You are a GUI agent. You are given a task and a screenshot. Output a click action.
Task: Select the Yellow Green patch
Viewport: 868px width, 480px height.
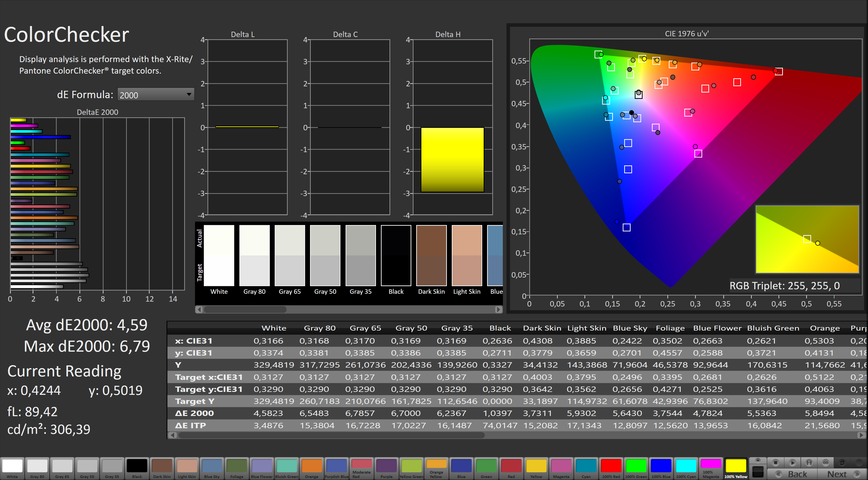[411, 468]
